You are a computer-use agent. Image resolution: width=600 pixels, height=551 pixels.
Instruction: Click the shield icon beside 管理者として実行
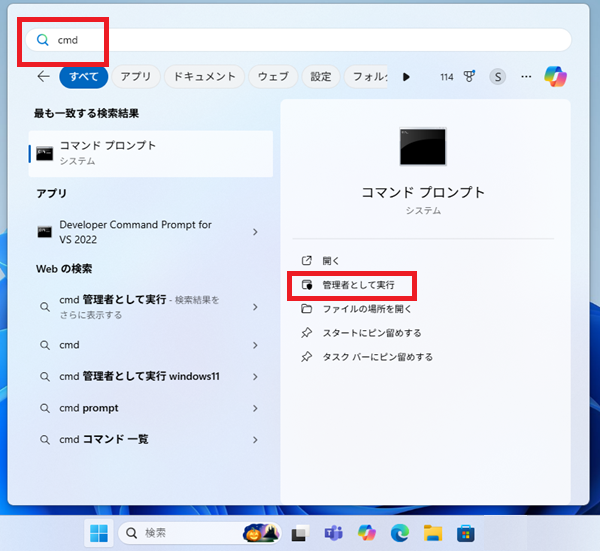tap(307, 285)
